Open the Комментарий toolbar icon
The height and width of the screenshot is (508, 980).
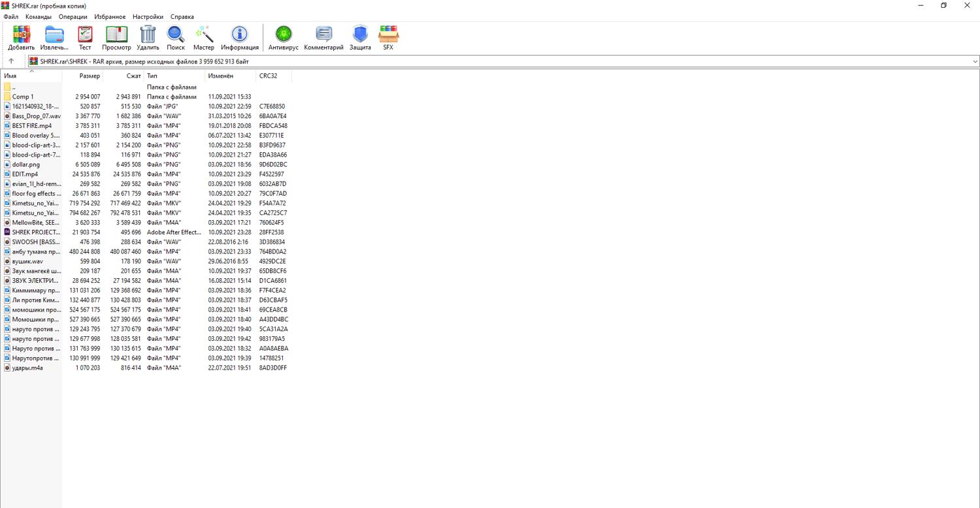(323, 34)
